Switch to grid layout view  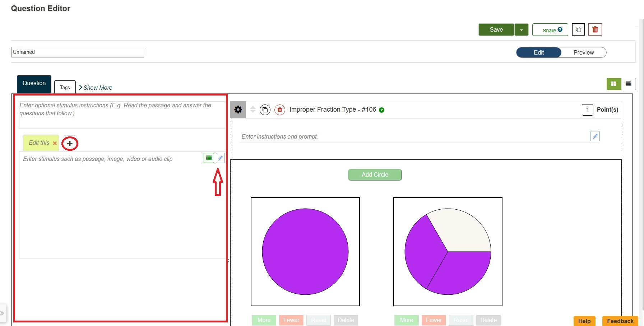tap(614, 84)
